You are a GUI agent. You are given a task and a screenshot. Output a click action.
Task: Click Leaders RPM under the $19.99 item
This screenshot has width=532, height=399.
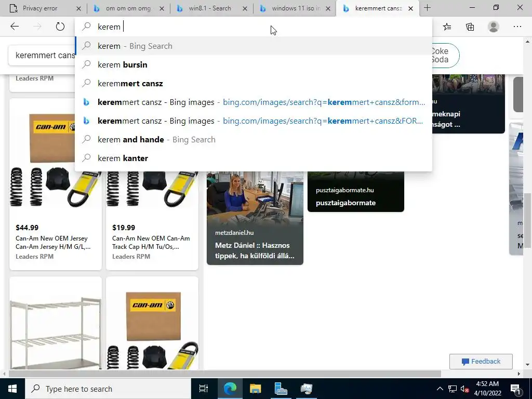click(131, 256)
